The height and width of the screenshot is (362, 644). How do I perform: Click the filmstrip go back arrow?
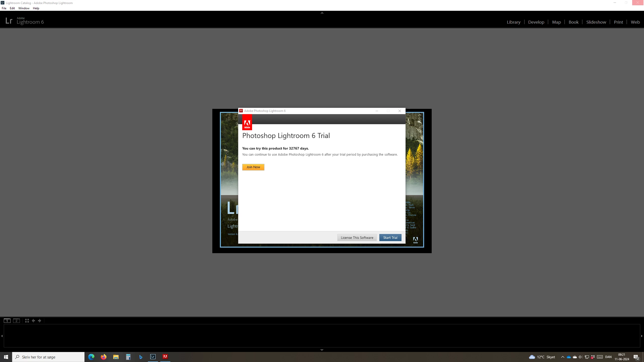click(x=33, y=321)
